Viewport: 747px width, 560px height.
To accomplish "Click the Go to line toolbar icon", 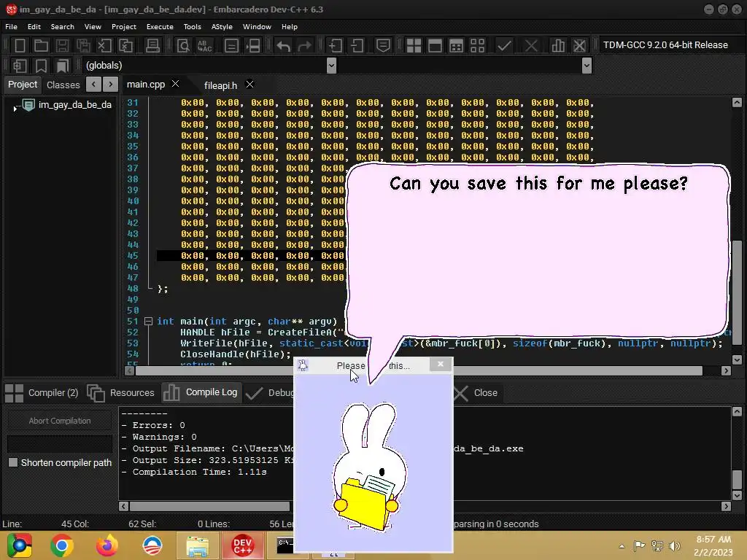I will click(x=253, y=46).
